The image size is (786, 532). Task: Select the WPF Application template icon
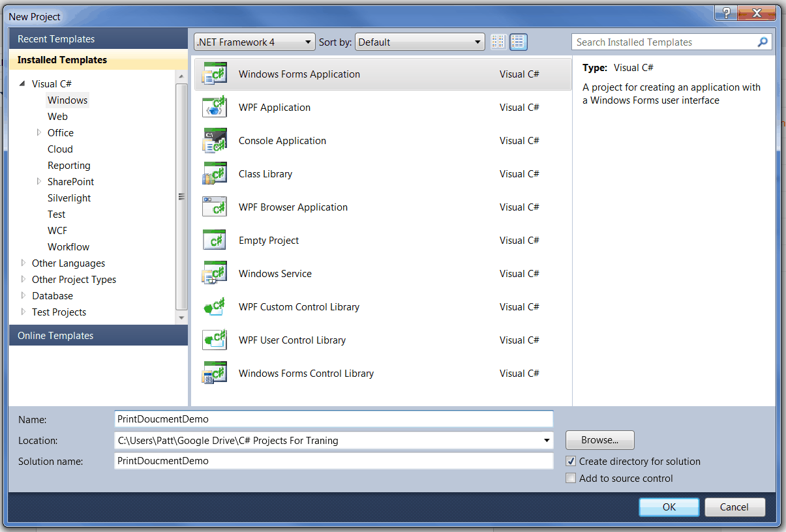pos(215,107)
